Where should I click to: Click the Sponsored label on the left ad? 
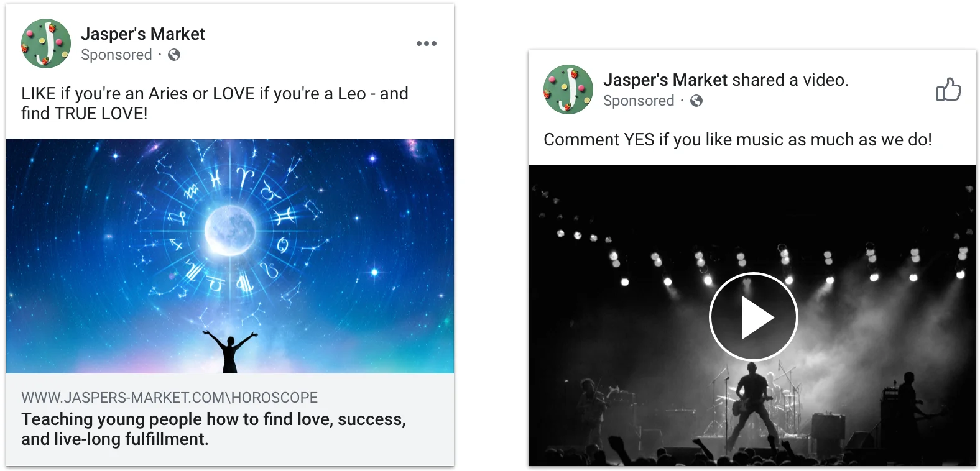coord(116,55)
